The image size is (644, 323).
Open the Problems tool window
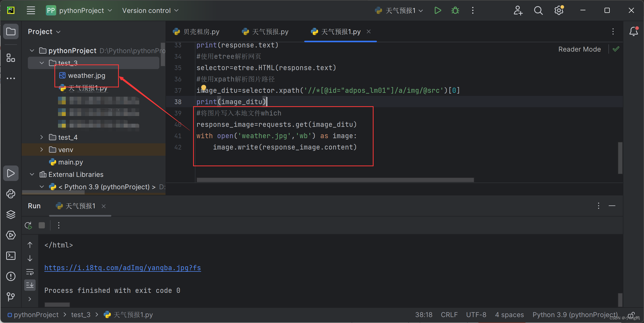(x=11, y=276)
